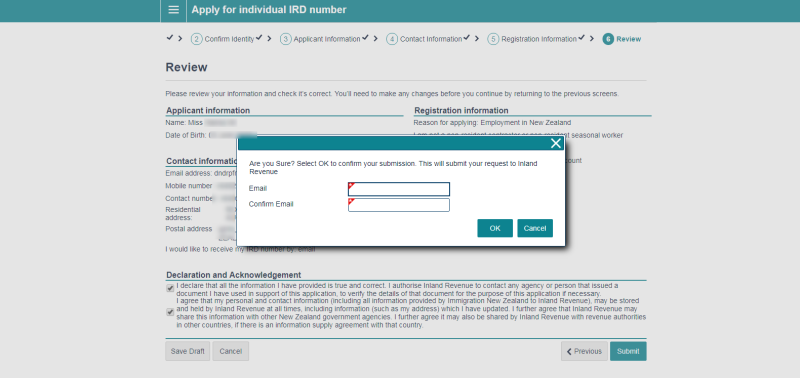This screenshot has height=378, width=800.
Task: Click the Registration information section heading
Action: (x=461, y=110)
